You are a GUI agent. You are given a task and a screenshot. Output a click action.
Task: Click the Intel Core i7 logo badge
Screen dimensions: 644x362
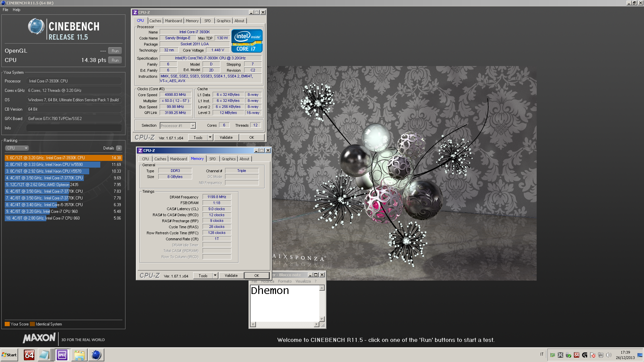[247, 41]
